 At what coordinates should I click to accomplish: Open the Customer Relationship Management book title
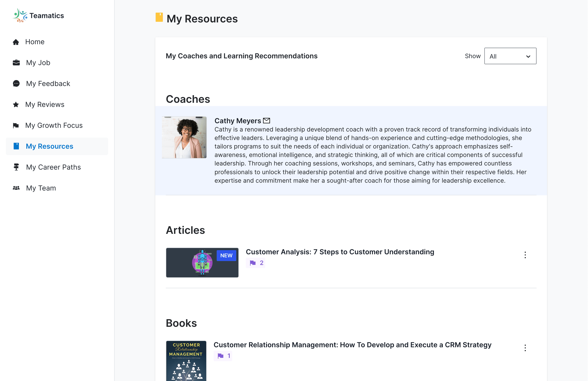tap(352, 345)
